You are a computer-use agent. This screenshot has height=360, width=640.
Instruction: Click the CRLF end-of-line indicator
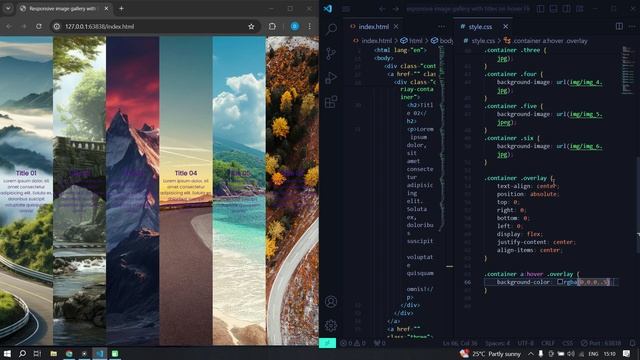(x=548, y=343)
